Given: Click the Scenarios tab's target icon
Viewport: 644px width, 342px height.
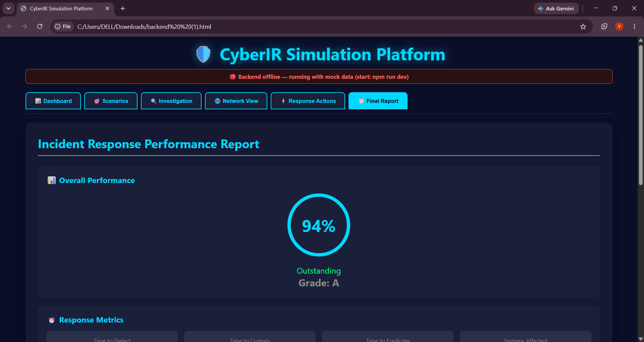Looking at the screenshot, I should point(97,101).
